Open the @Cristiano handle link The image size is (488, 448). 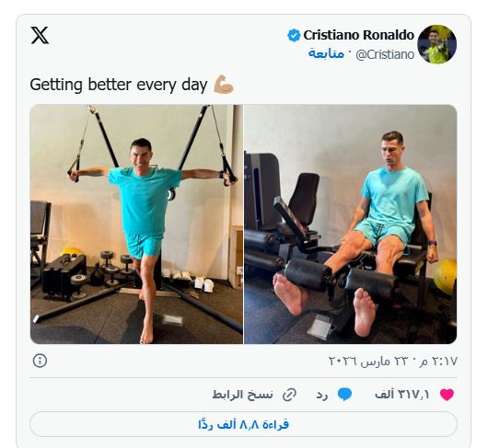385,54
